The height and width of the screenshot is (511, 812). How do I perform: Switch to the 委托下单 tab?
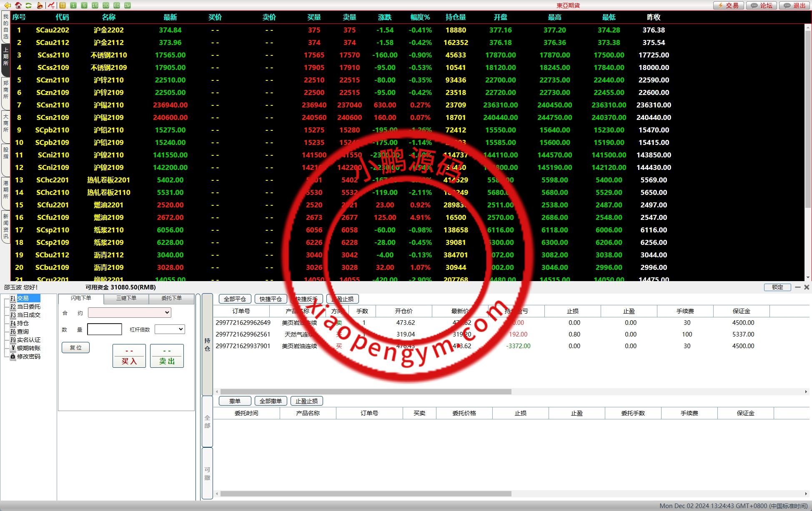[x=172, y=298]
